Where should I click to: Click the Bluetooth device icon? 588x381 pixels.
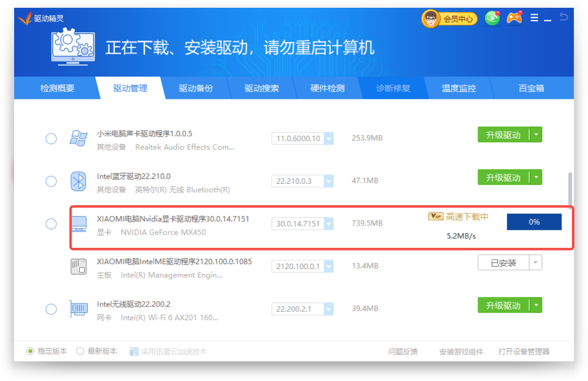tap(78, 181)
